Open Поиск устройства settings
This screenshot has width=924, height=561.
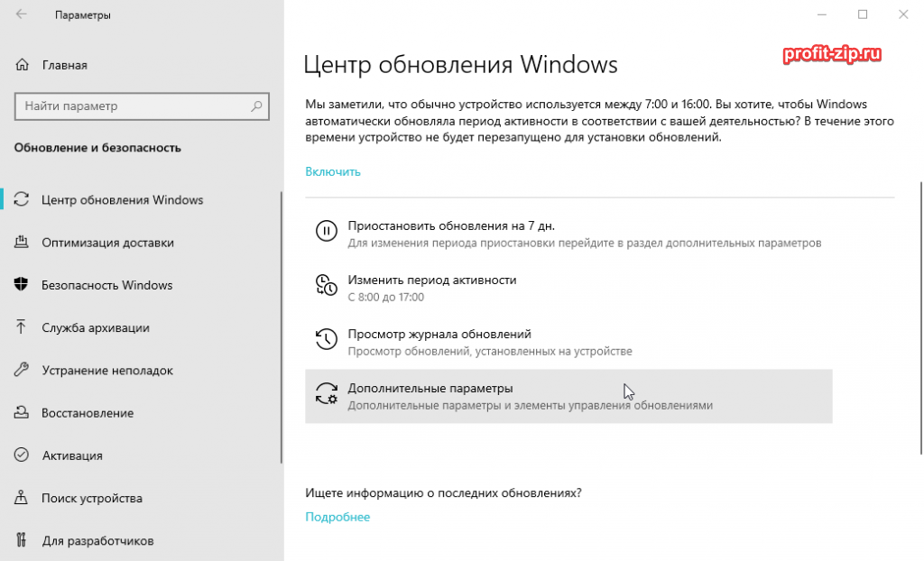coord(92,498)
